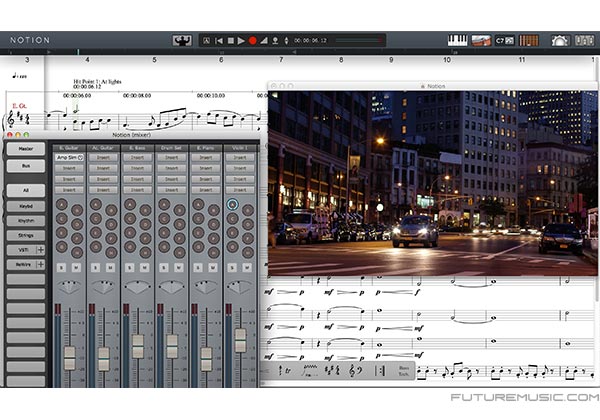Open the Amp Sim dropdown on E. Guitar
The height and width of the screenshot is (420, 600).
(x=69, y=157)
